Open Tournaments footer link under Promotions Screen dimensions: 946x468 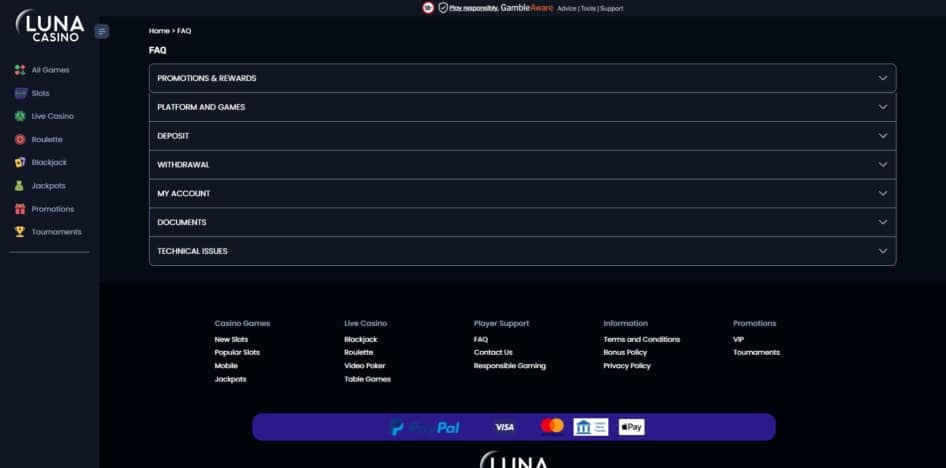click(757, 353)
